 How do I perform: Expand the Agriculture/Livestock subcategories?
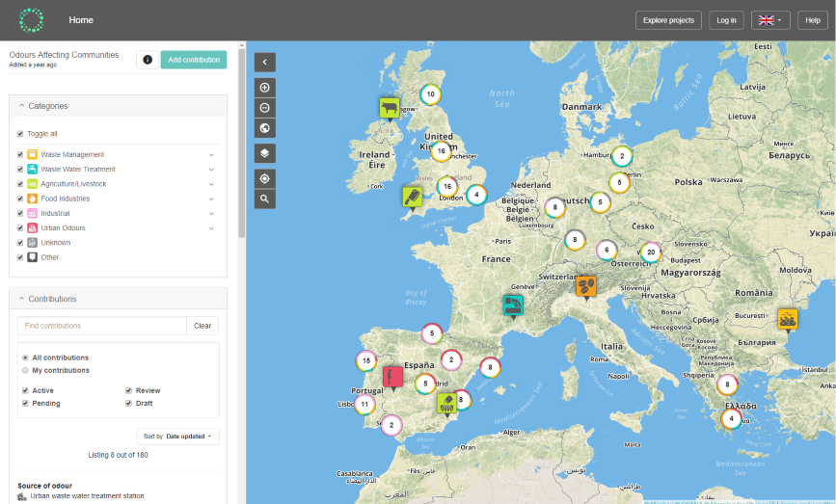click(x=211, y=184)
